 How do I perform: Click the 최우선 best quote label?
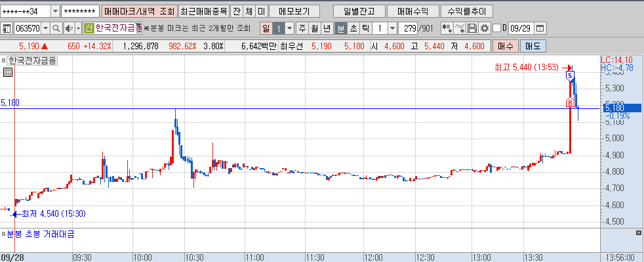[x=291, y=46]
